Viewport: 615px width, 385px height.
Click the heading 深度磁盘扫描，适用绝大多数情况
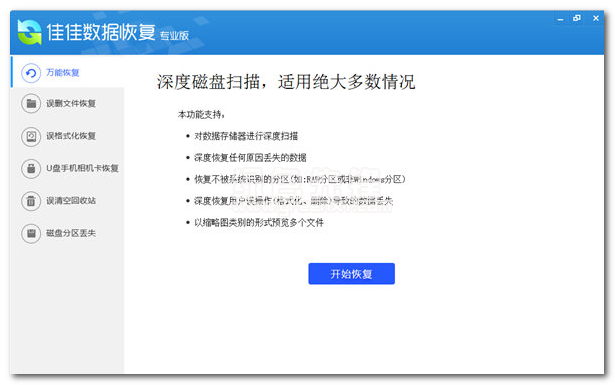[x=286, y=82]
